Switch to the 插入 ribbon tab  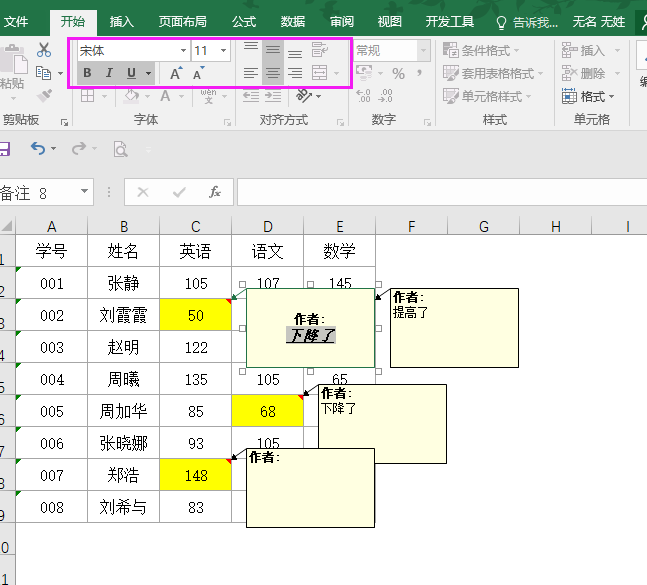(122, 21)
